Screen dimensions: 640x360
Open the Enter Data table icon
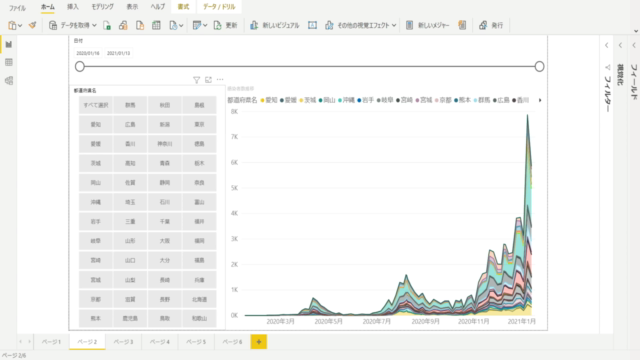coord(156,25)
